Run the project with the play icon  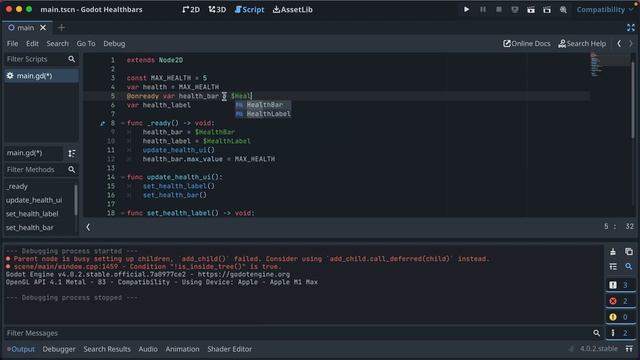[x=466, y=9]
